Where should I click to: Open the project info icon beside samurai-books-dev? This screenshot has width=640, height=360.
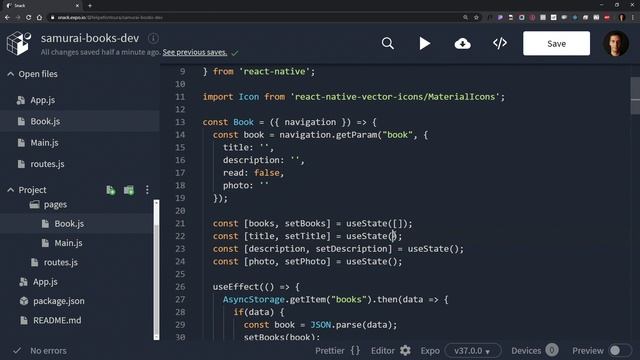tap(153, 38)
